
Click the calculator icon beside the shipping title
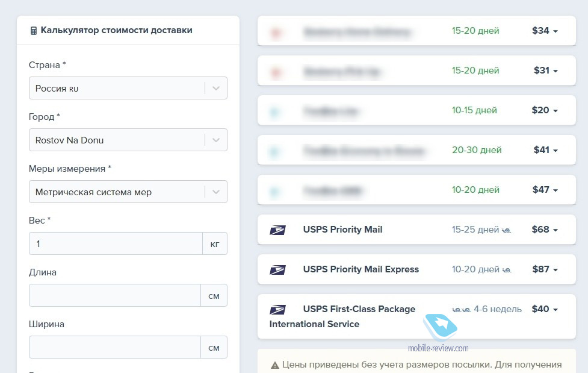(x=33, y=31)
